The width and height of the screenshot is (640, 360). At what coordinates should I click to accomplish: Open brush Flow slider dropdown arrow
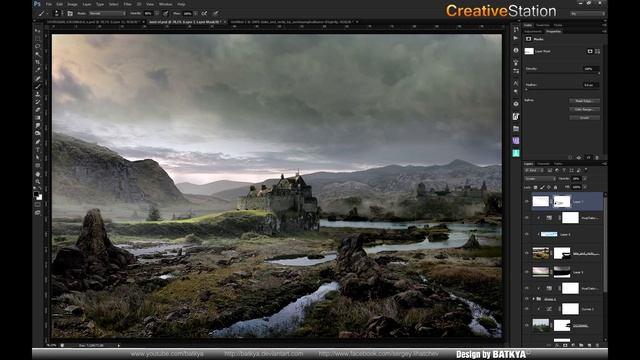tap(196, 13)
